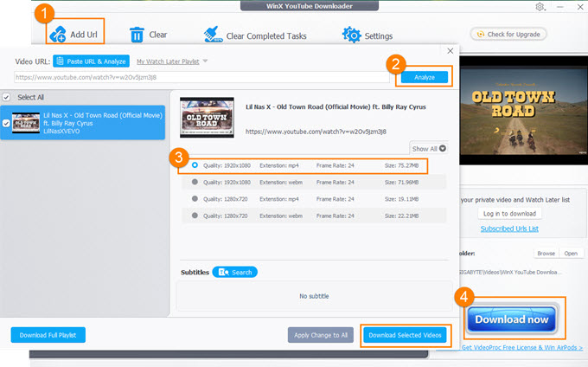Click the video title 'Lil Nas X - Old Town Road' heading

pos(336,107)
